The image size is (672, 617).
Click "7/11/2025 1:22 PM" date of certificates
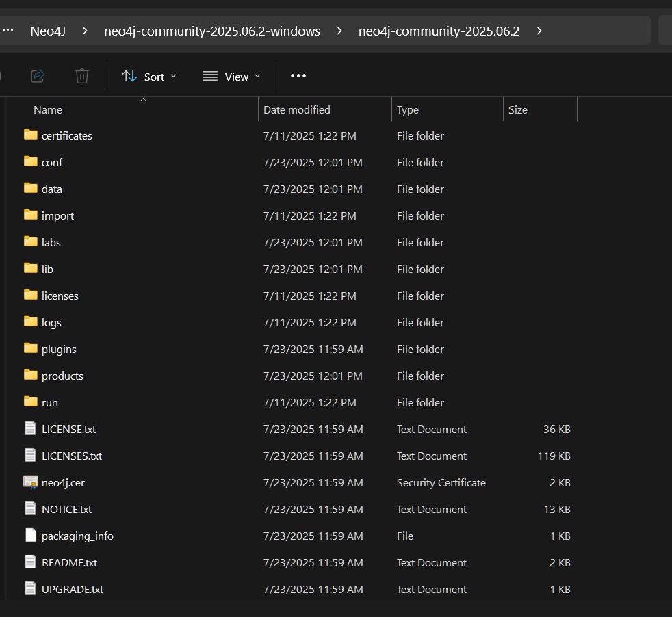(x=309, y=136)
